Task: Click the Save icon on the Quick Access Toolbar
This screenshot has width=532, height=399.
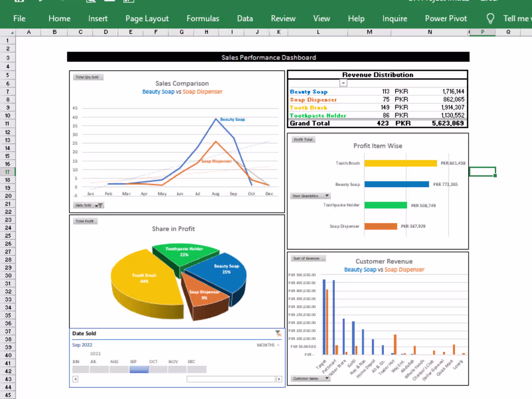Action: (x=18, y=1)
